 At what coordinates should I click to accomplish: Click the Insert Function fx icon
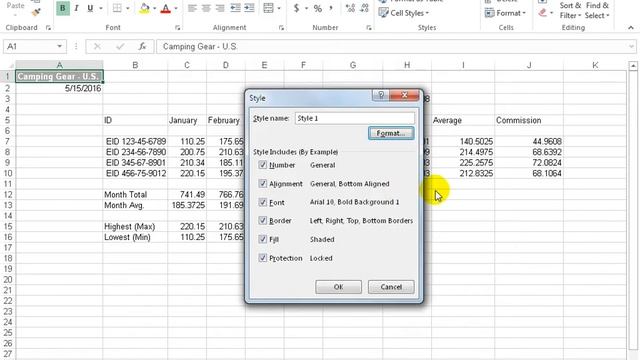point(142,47)
